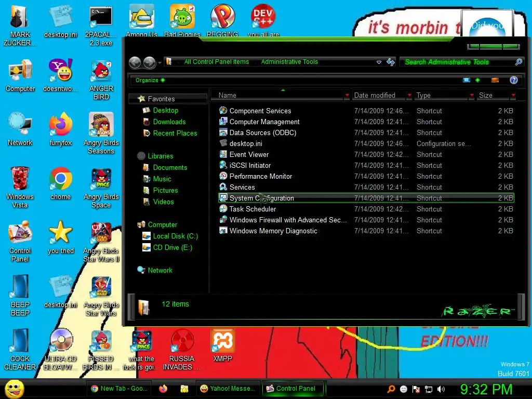Select the Services gear icon
Screen dimensions: 532x399
pyautogui.click(x=223, y=187)
